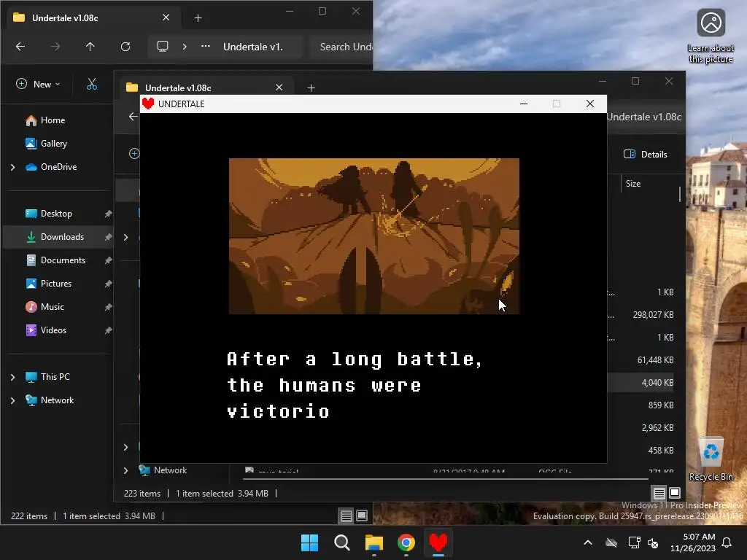Click the pin icon next to Documents

tap(108, 260)
